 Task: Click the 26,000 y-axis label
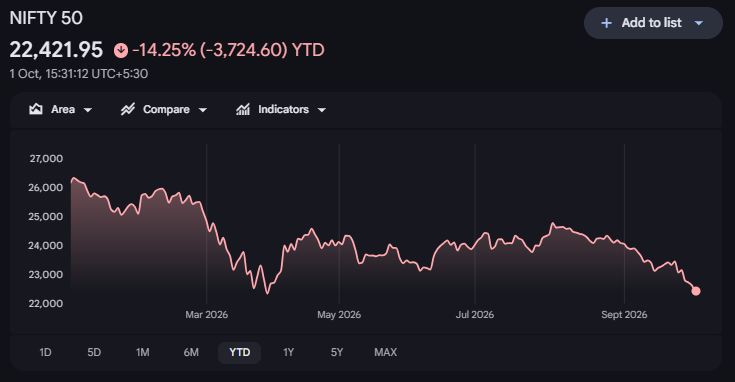tap(45, 187)
